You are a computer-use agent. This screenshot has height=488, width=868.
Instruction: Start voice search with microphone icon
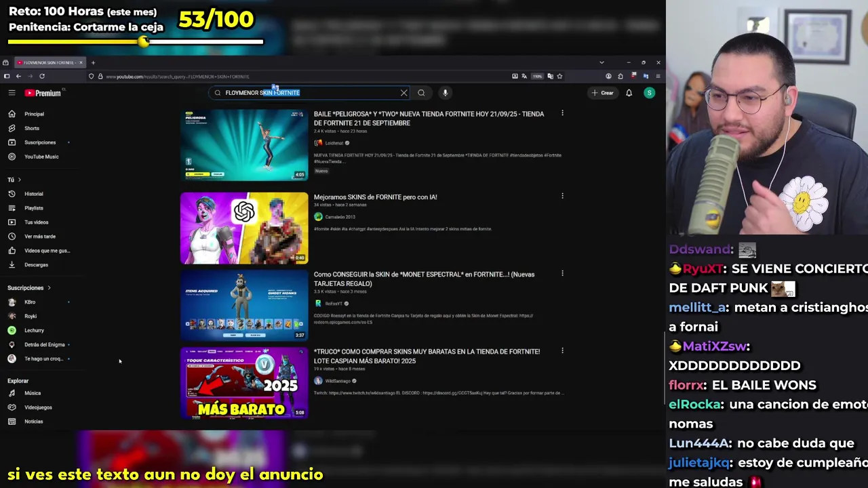(x=445, y=93)
